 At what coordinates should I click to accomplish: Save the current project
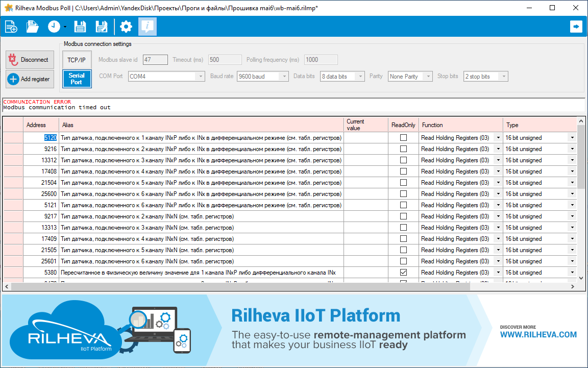point(80,27)
